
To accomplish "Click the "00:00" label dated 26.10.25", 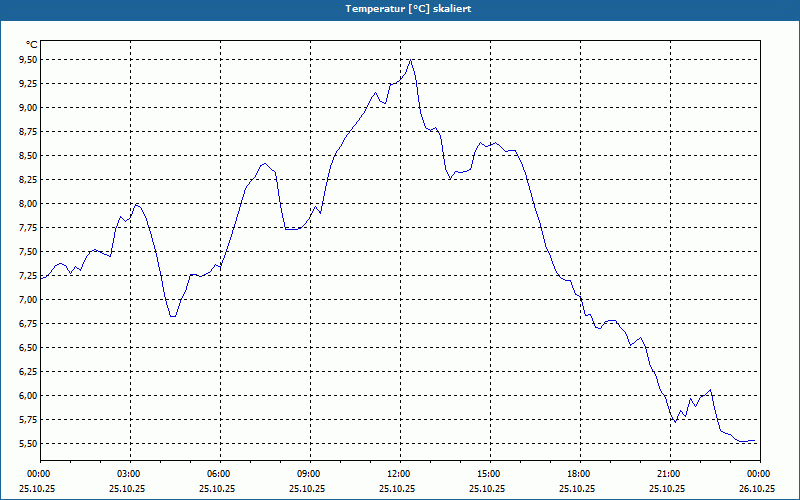I will coord(760,474).
